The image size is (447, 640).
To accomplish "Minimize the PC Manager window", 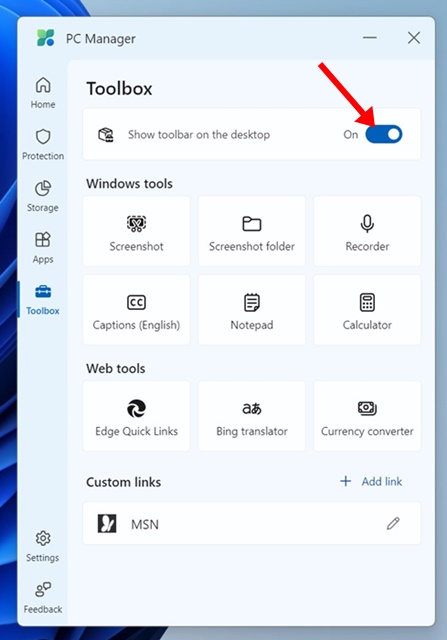I will tap(370, 38).
